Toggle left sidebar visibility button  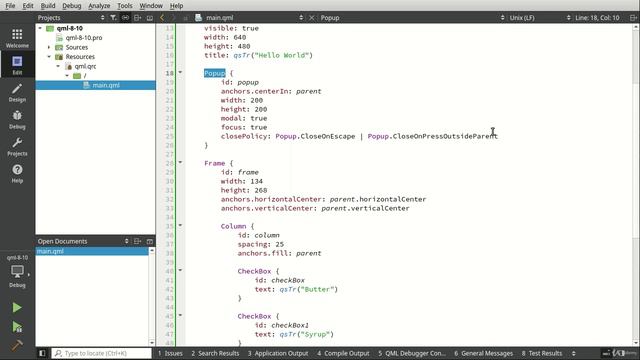(x=42, y=353)
